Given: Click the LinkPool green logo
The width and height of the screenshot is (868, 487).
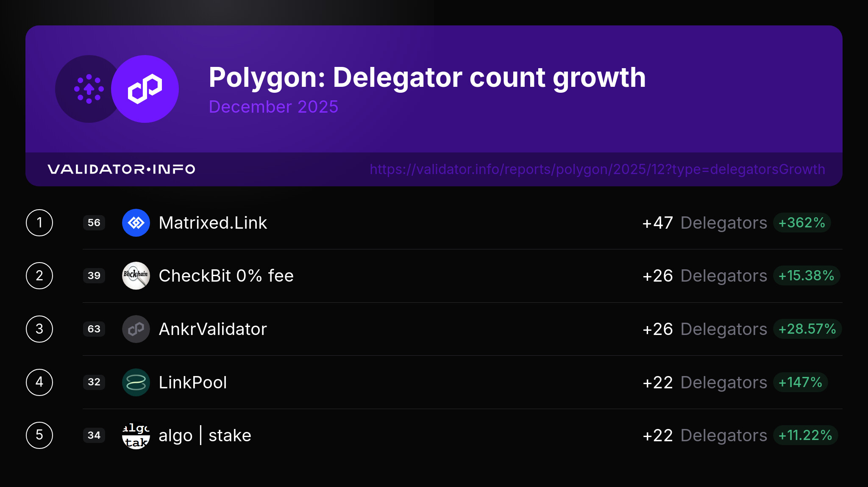Looking at the screenshot, I should 136,382.
